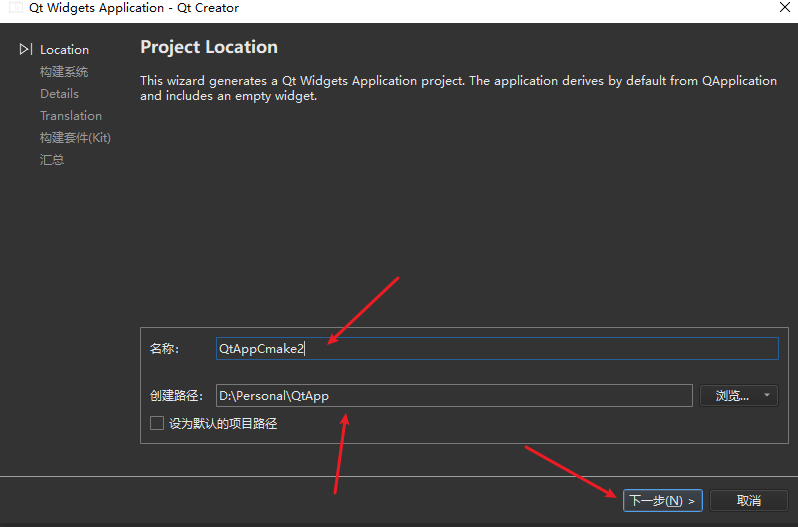The image size is (798, 527).
Task: Click the wizard description paragraph text
Action: coord(458,88)
